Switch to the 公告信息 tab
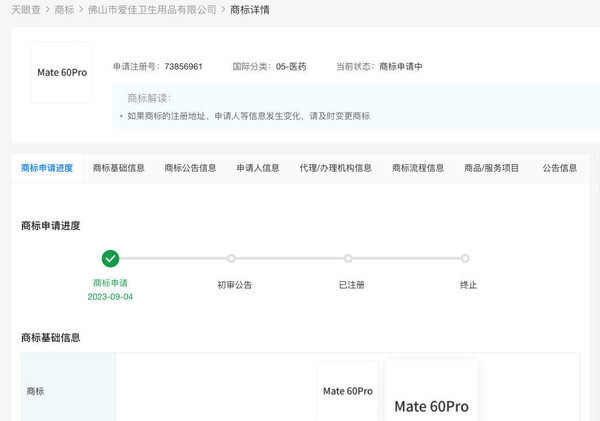The width and height of the screenshot is (600, 421). [x=559, y=168]
